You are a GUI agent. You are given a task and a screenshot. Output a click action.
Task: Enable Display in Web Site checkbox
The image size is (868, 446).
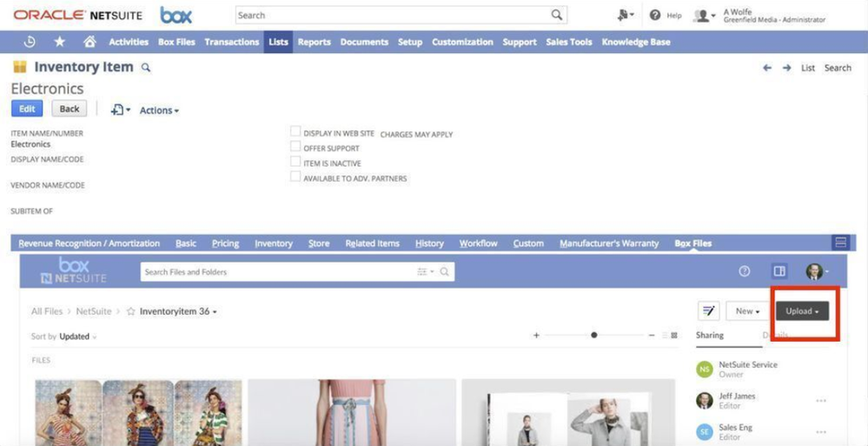coord(295,132)
